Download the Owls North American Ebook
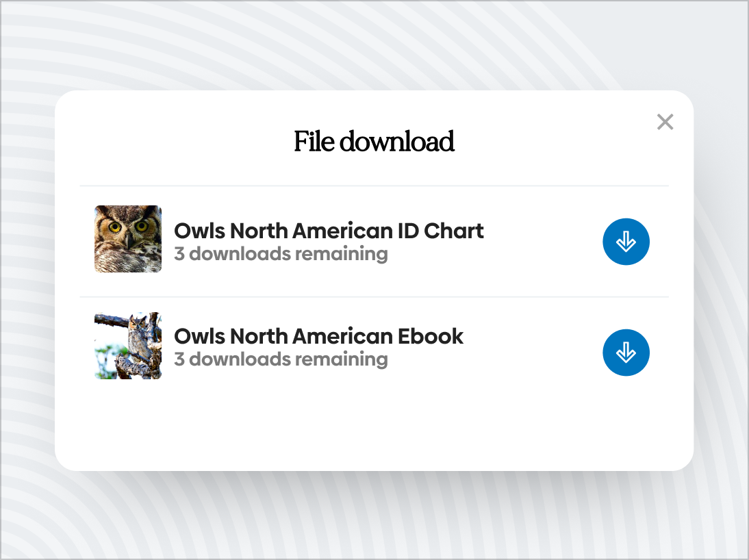Viewport: 749px width, 560px height. click(x=626, y=353)
